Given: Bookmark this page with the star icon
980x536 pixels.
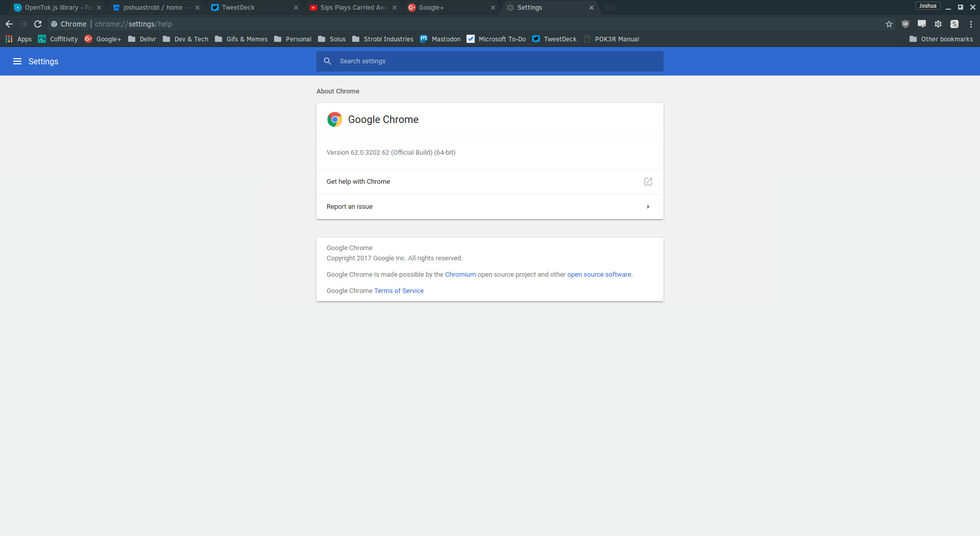Looking at the screenshot, I should point(889,24).
